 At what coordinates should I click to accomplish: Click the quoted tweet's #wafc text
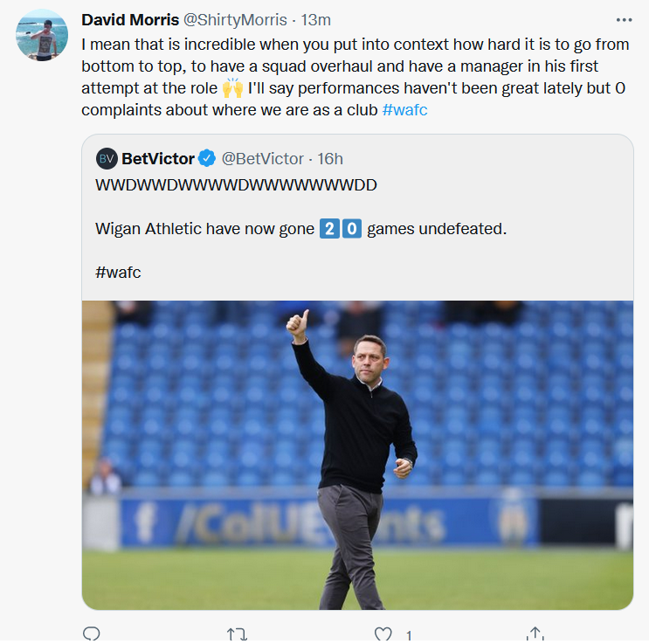[x=118, y=272]
